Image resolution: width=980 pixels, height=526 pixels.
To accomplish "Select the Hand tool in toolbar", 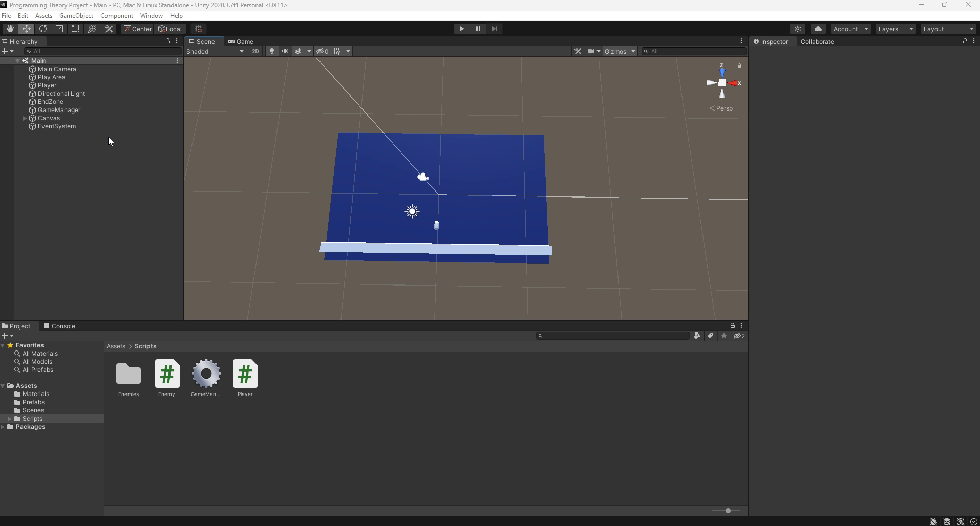I will point(10,29).
